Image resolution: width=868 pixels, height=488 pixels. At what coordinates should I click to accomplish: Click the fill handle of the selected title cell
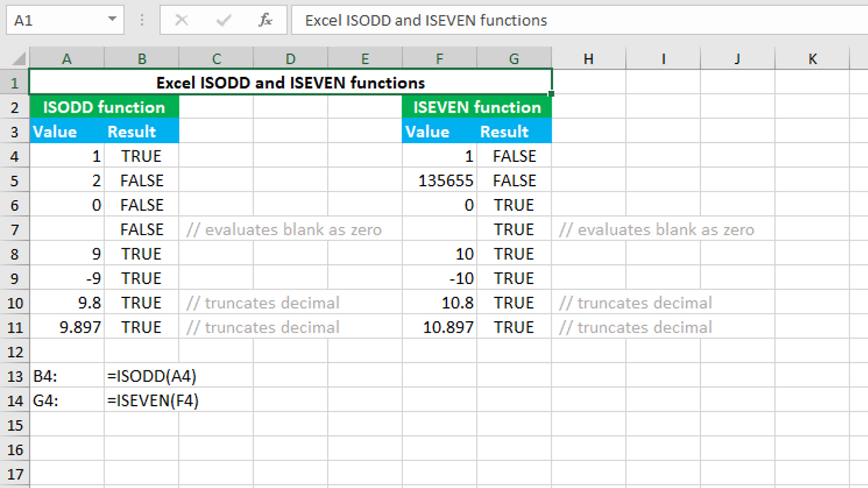coord(551,94)
